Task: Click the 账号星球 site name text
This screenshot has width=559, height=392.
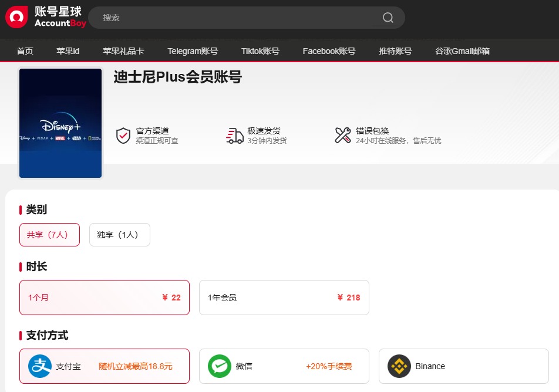Action: [x=58, y=11]
